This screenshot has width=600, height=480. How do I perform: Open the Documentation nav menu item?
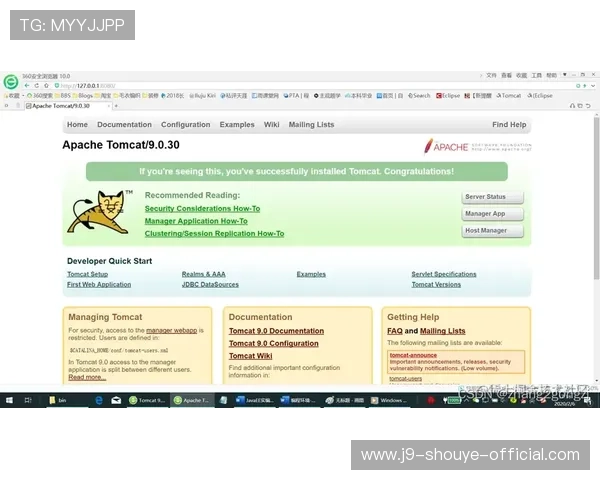pyautogui.click(x=124, y=125)
